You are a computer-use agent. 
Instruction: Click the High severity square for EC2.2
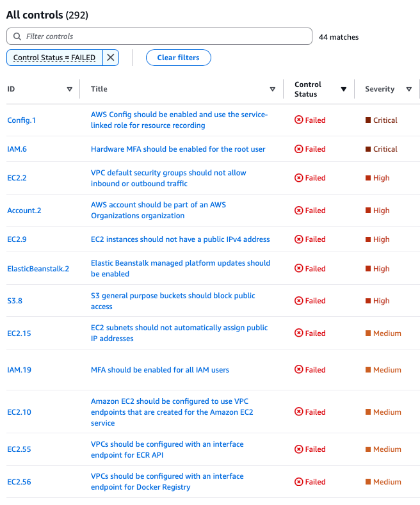(x=368, y=178)
